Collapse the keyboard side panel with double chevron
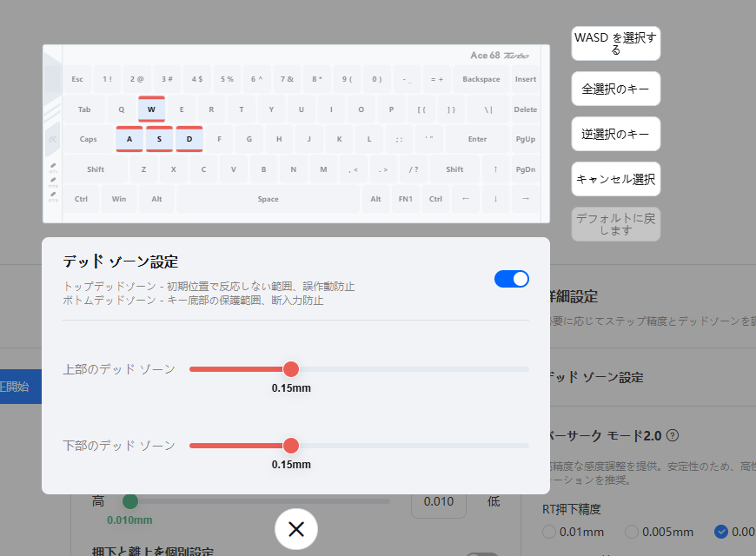 coord(52,139)
